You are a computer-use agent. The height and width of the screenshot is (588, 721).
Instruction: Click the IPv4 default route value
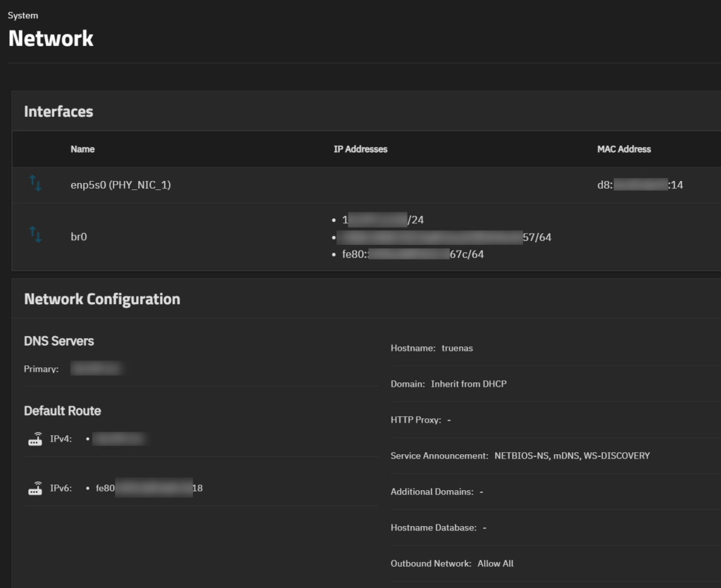tap(119, 439)
